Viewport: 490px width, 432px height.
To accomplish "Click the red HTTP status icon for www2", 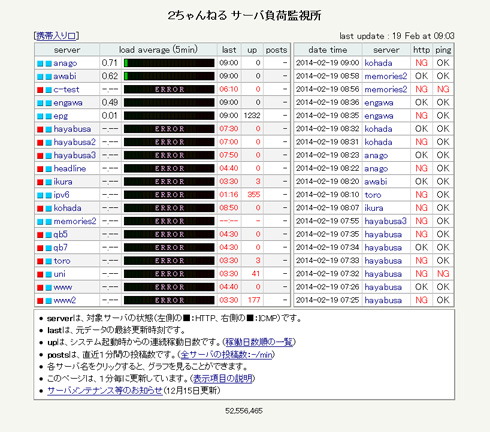I will pyautogui.click(x=40, y=301).
